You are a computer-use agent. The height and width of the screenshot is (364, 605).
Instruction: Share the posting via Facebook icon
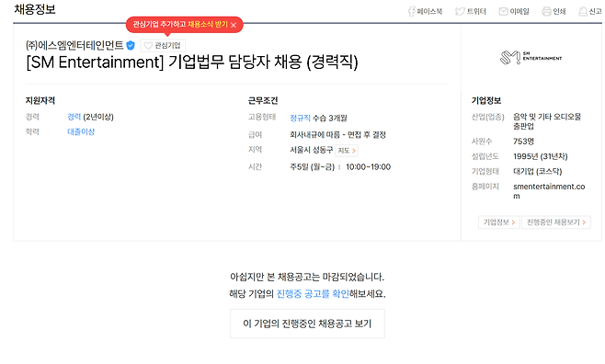(425, 12)
